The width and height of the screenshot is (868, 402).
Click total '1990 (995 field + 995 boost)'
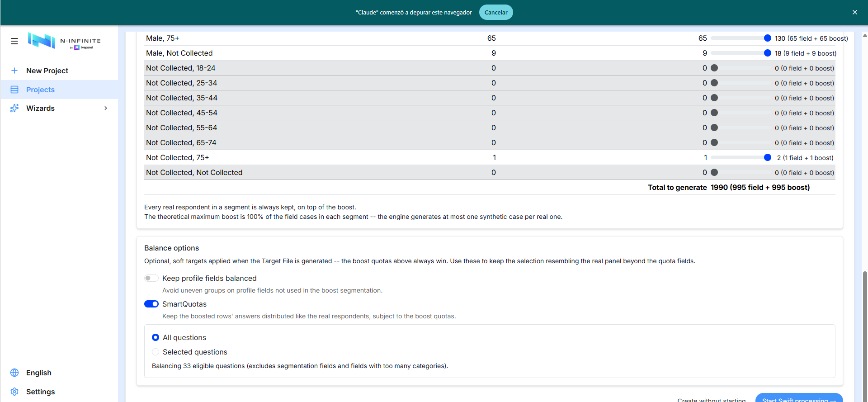(x=760, y=187)
